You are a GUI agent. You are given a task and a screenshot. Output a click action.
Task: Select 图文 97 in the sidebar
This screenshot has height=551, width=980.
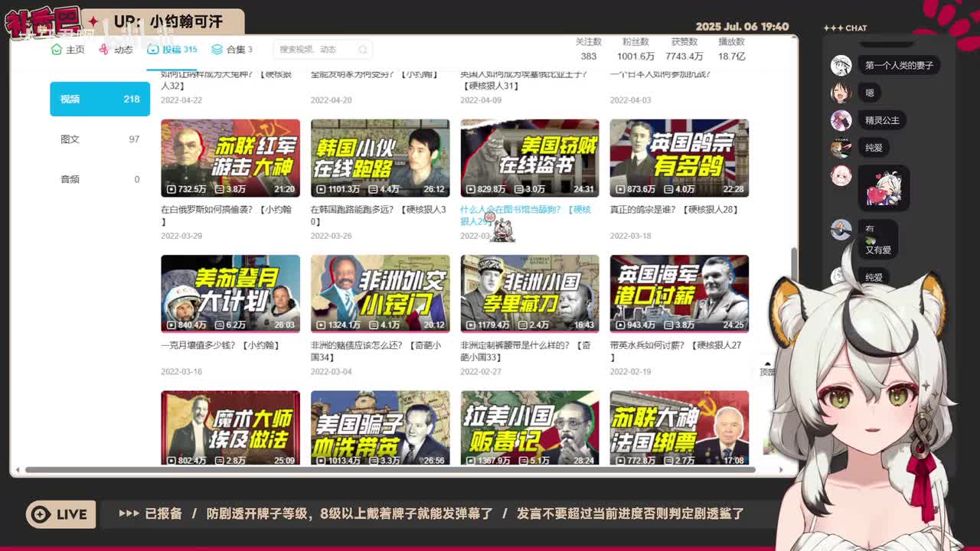[x=100, y=139]
